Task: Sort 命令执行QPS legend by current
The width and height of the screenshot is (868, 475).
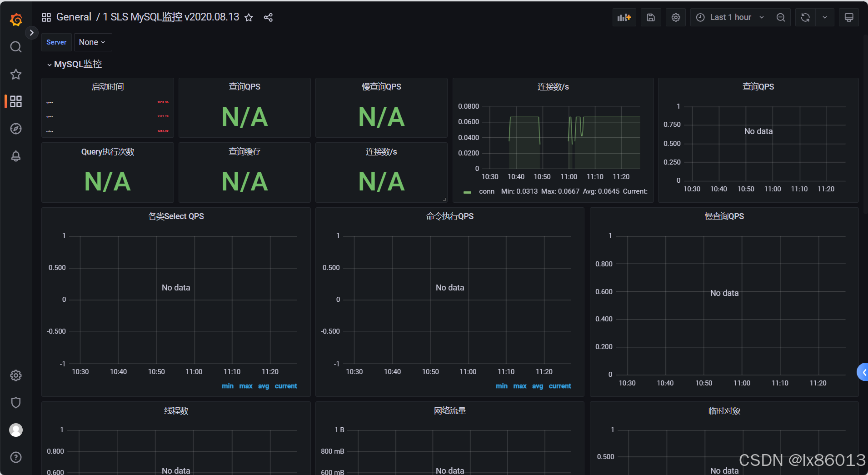Action: pos(560,386)
